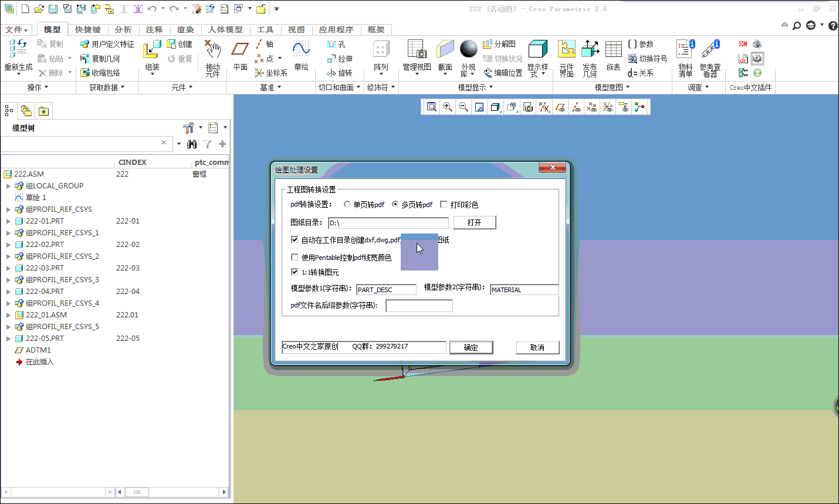The image size is (839, 504).
Task: Switch to the Render (渲染) tab
Action: click(x=185, y=29)
